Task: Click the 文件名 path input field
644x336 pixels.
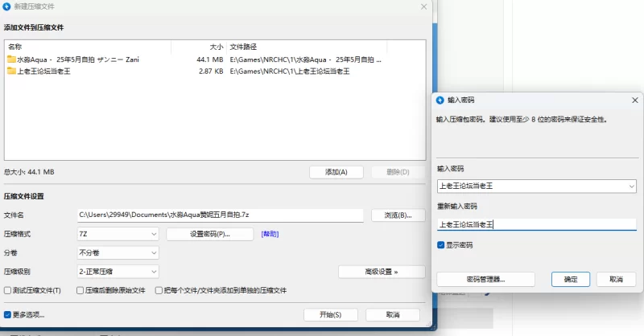Action: coord(220,215)
